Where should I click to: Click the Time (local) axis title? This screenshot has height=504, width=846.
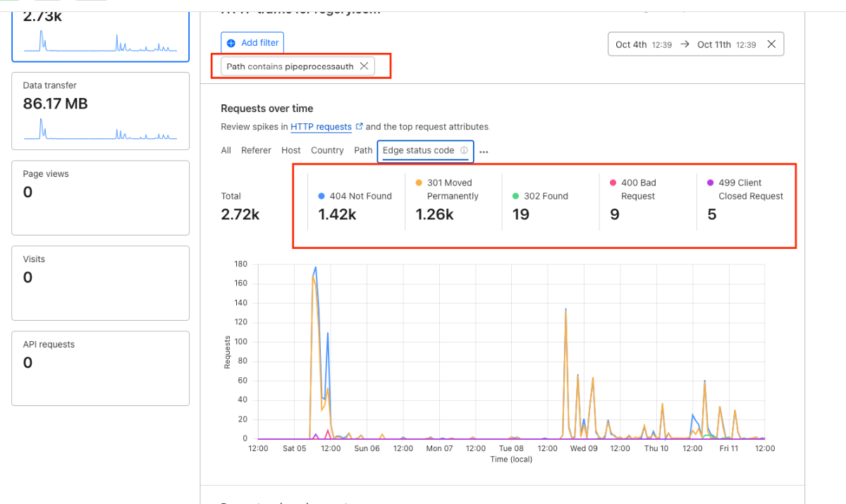[511, 460]
